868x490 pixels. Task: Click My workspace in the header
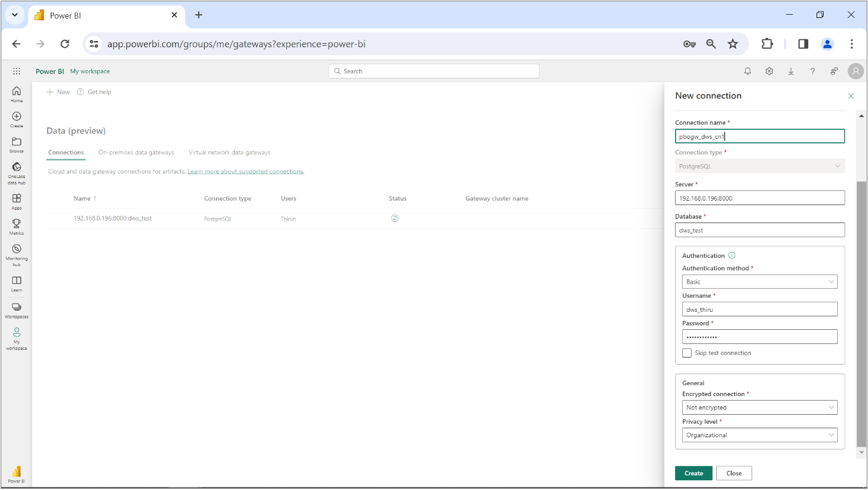tap(90, 71)
